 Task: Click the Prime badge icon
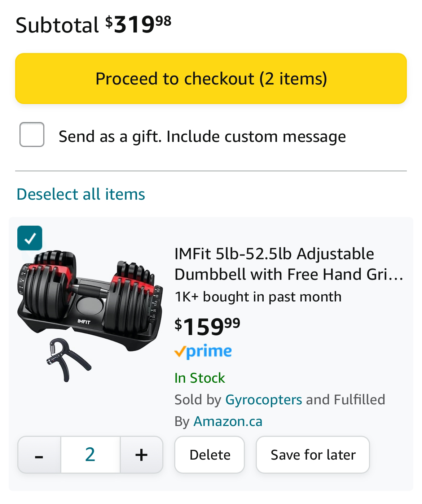coord(204,350)
